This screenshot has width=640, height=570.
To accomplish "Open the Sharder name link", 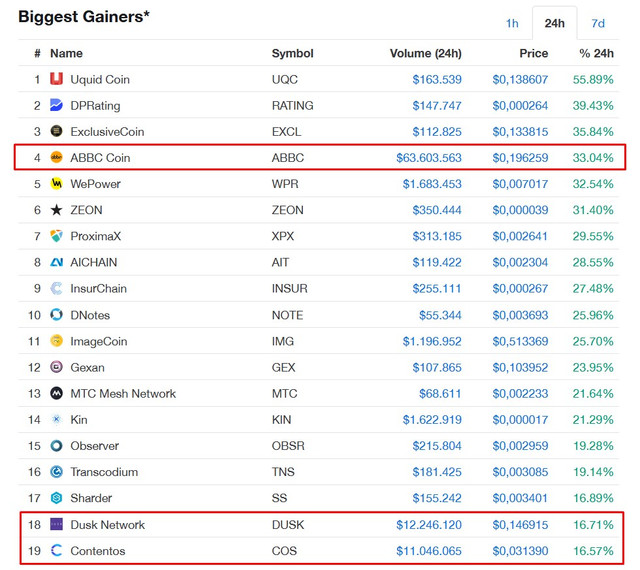I will (91, 498).
